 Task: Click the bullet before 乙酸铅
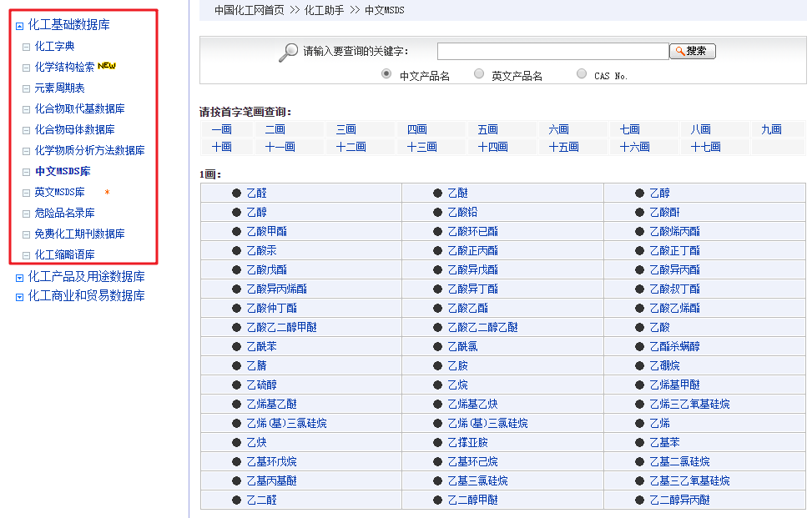437,212
